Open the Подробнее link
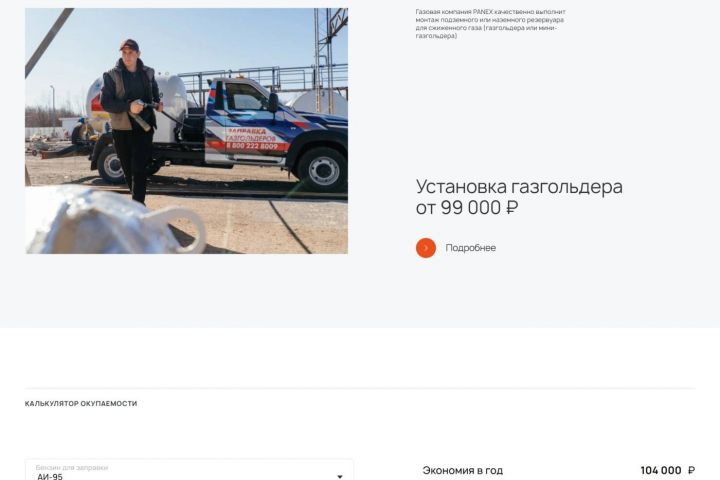The width and height of the screenshot is (720, 480). click(470, 248)
